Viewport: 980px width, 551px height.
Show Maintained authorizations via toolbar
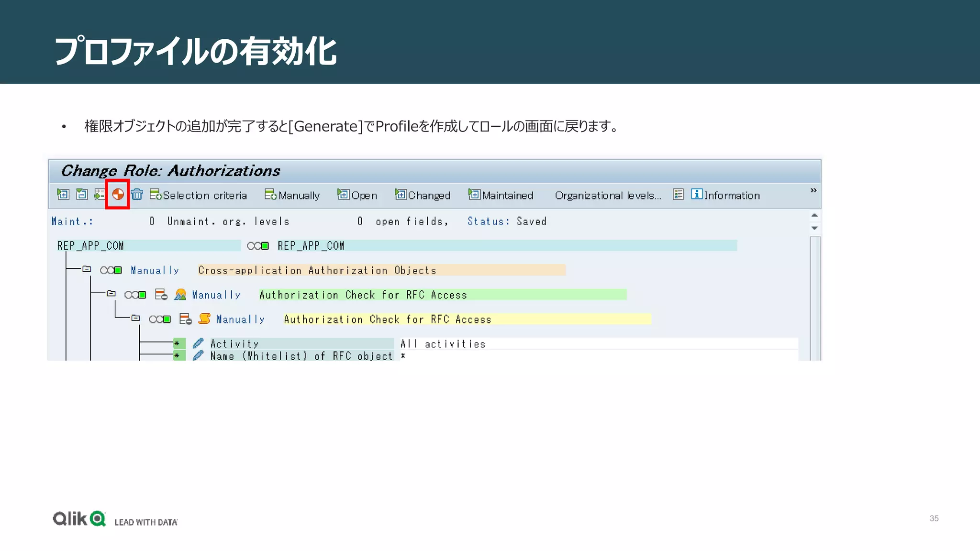501,195
